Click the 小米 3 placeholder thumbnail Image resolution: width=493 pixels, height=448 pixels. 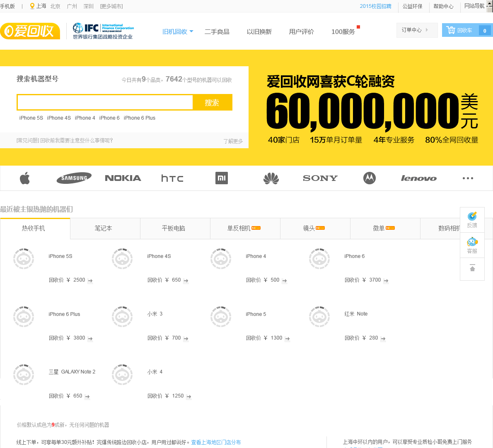point(122,317)
